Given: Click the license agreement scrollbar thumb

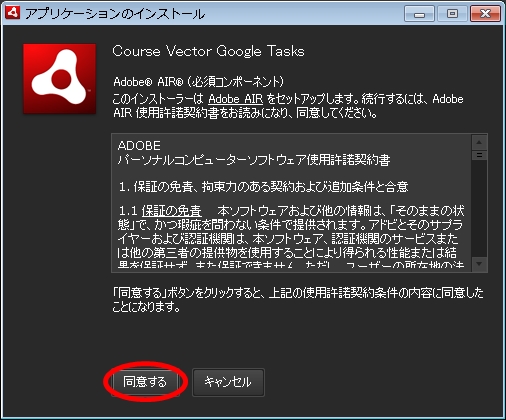Looking at the screenshot, I should click(479, 155).
